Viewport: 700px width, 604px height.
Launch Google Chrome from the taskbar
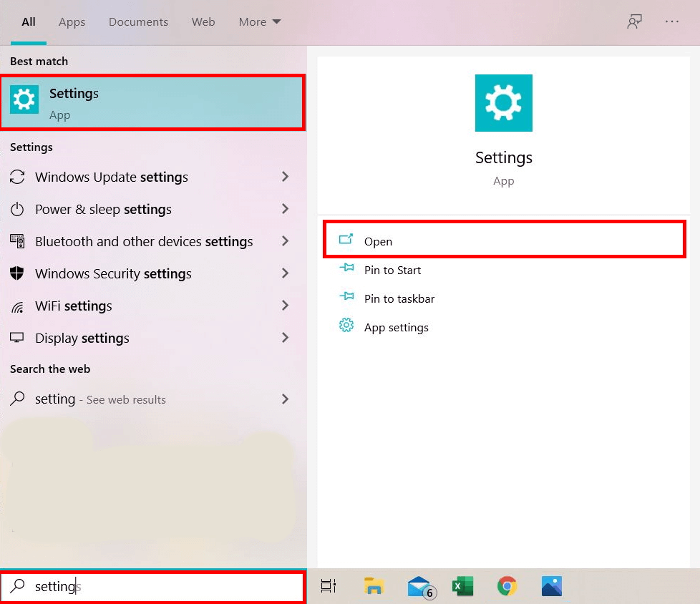[x=507, y=585]
